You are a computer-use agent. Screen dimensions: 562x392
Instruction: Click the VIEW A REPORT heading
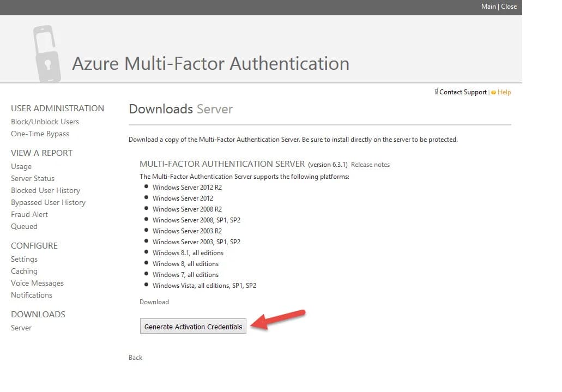[41, 153]
